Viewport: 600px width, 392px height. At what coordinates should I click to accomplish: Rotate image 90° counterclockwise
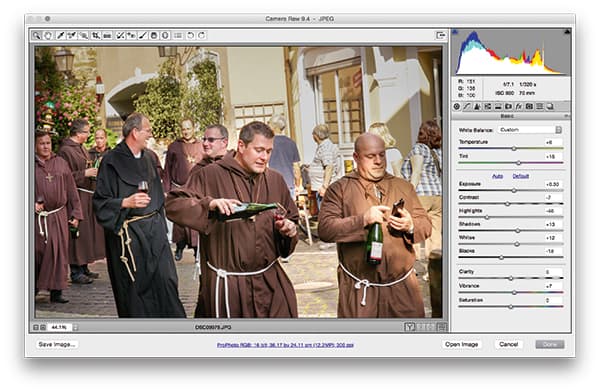click(190, 36)
